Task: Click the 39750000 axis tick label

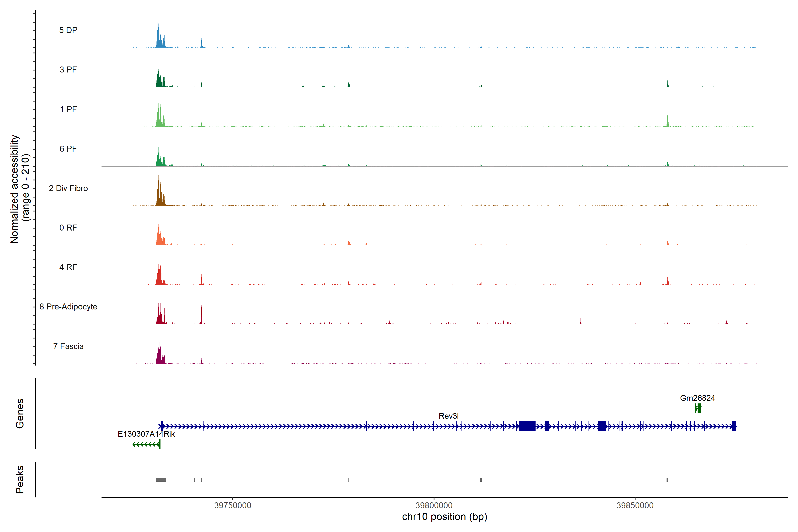Action: click(233, 505)
